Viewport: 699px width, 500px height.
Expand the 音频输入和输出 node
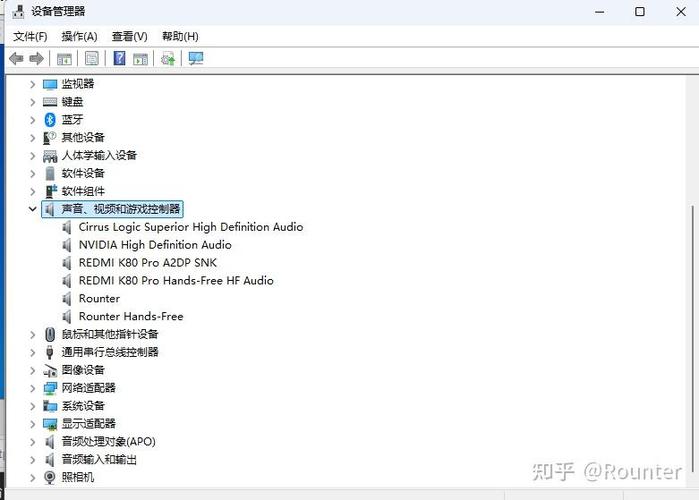click(x=33, y=459)
